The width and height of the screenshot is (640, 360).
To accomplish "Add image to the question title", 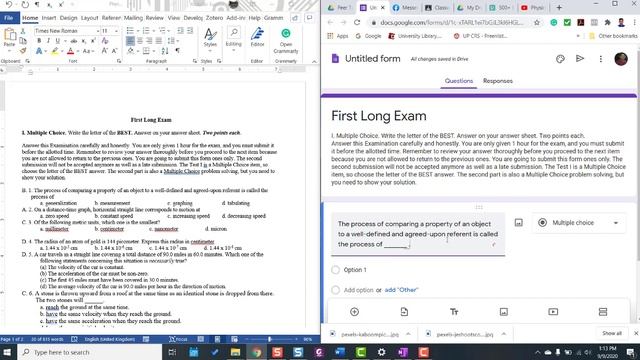I will coord(518,223).
